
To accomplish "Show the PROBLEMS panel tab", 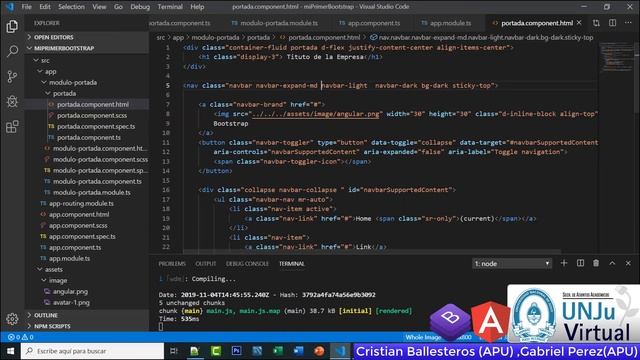I will (x=172, y=264).
